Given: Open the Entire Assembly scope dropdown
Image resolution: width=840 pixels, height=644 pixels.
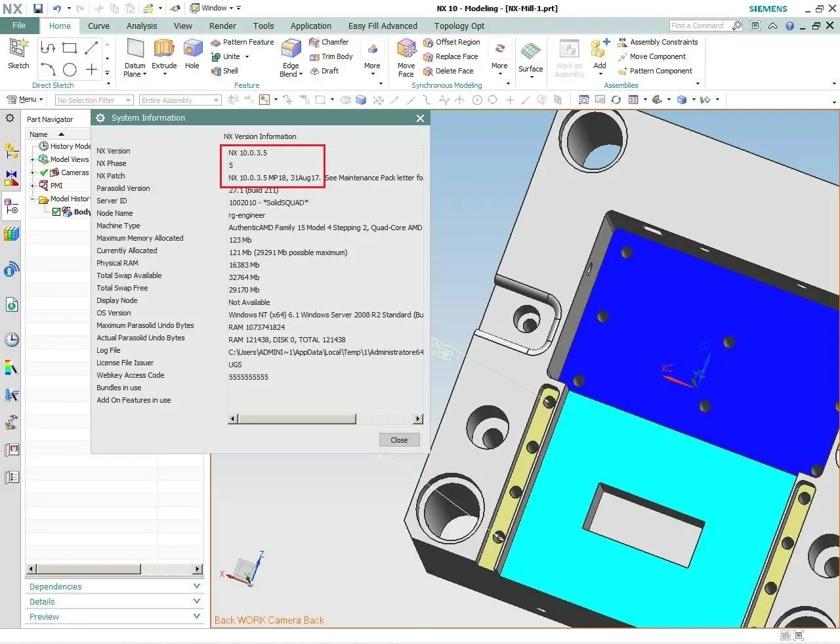Looking at the screenshot, I should click(180, 100).
